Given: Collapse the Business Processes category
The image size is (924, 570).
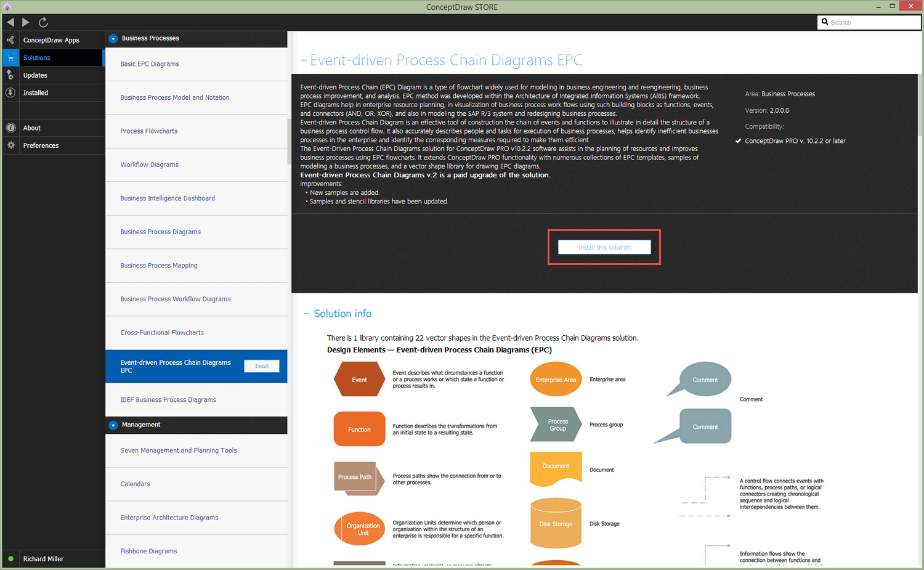Looking at the screenshot, I should tap(113, 38).
